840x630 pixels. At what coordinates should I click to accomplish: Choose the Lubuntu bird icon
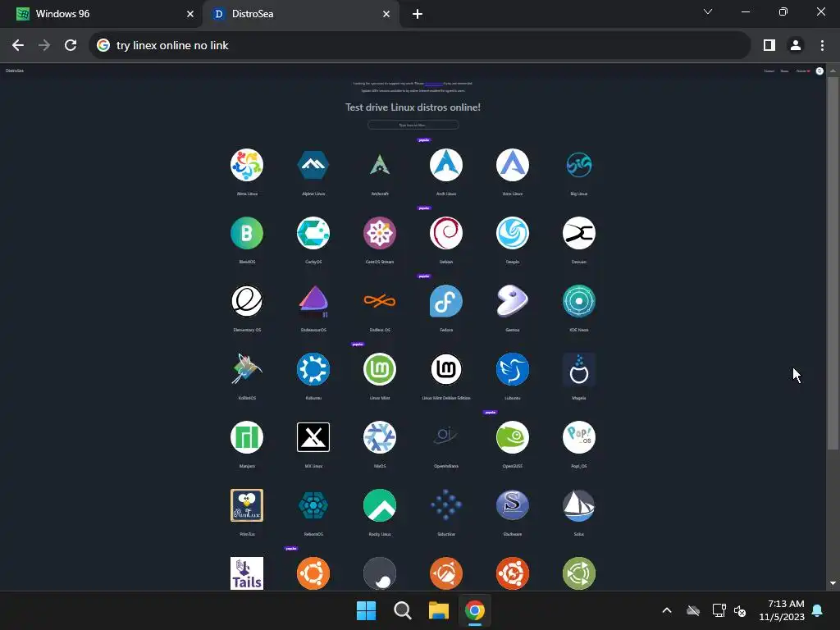[513, 369]
